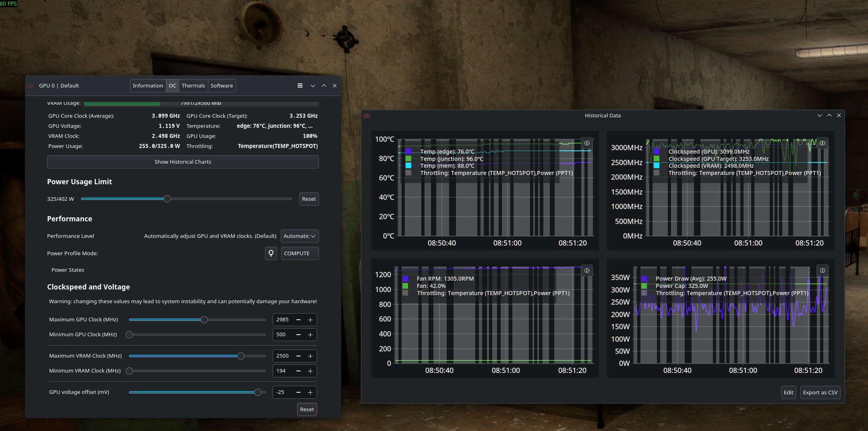Focus the Minimum VRAM Clock field showing 194
This screenshot has height=431, width=868.
point(283,371)
